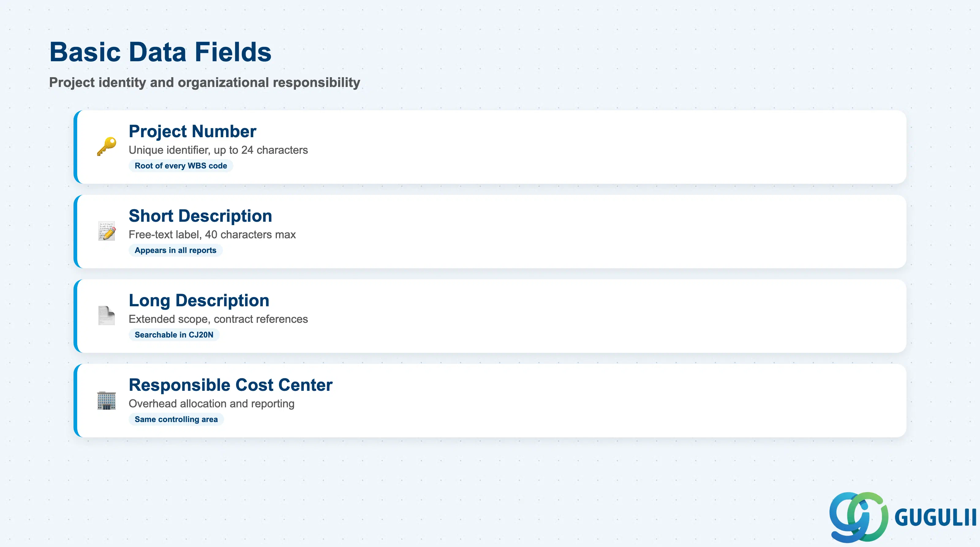Click the Short Description heading
This screenshot has width=980, height=547.
(x=201, y=216)
